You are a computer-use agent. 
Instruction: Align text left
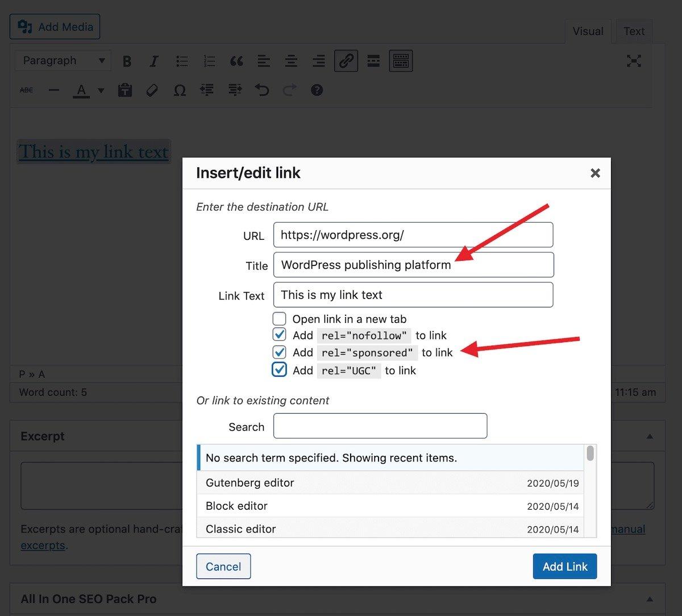pyautogui.click(x=264, y=61)
